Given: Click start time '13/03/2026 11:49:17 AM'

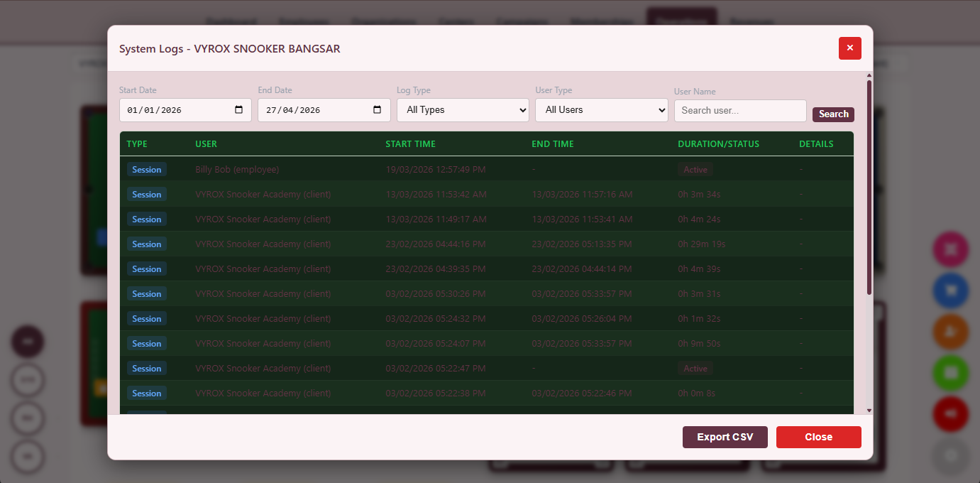Looking at the screenshot, I should [x=436, y=219].
